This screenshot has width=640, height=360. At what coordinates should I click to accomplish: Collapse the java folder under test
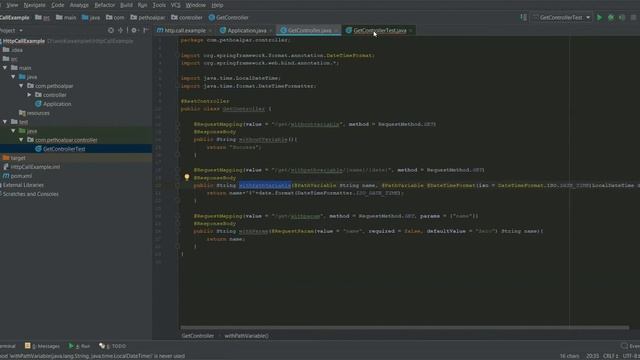tap(13, 131)
